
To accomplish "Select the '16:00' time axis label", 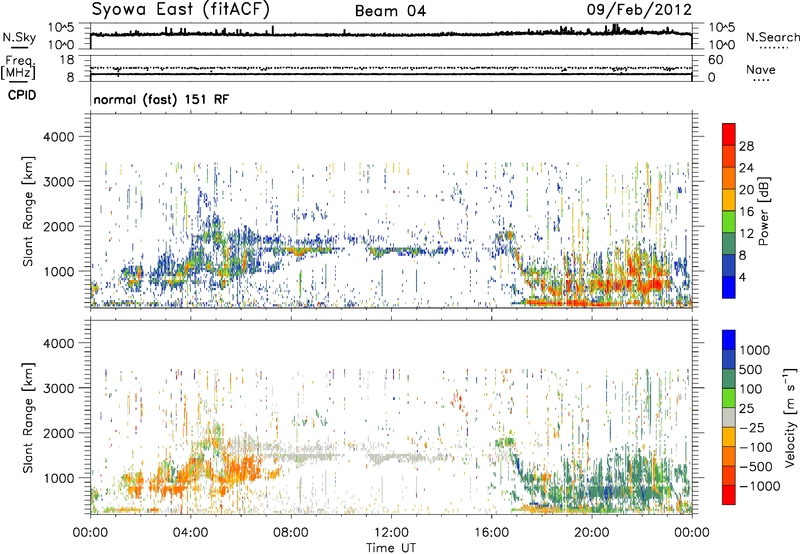I will coord(491,533).
